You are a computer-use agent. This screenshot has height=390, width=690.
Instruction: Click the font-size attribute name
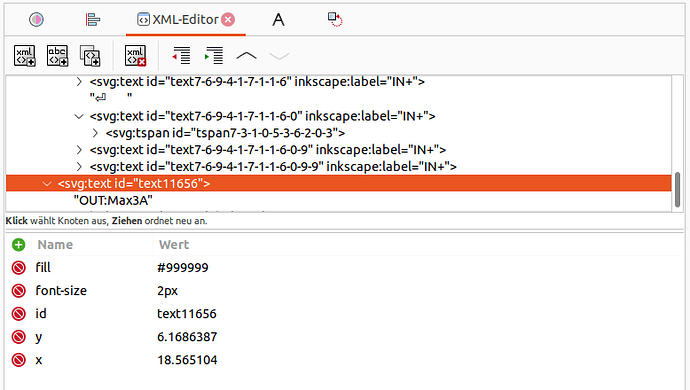click(x=61, y=291)
